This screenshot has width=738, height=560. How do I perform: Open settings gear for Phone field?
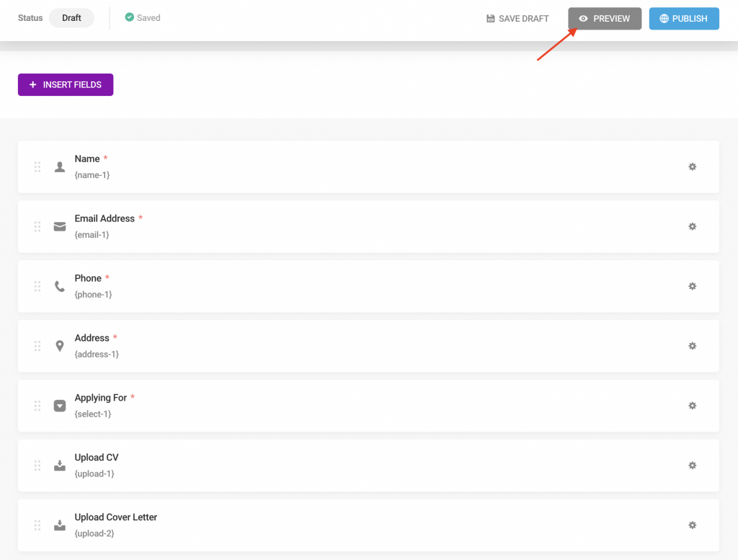(x=692, y=286)
